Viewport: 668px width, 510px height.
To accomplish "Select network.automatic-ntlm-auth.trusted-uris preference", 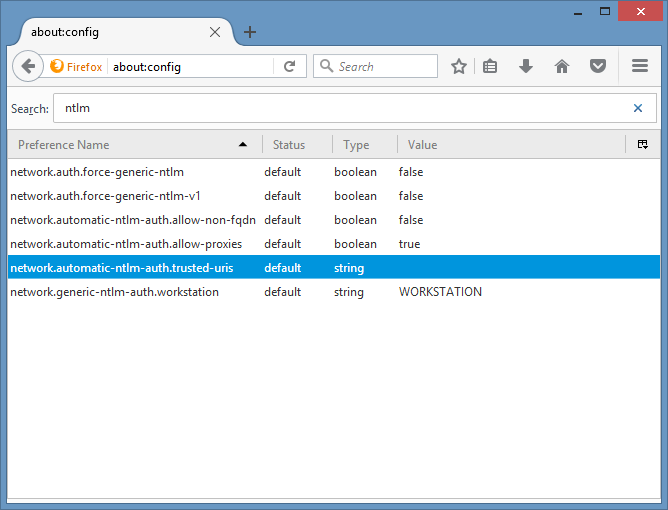I will 334,268.
